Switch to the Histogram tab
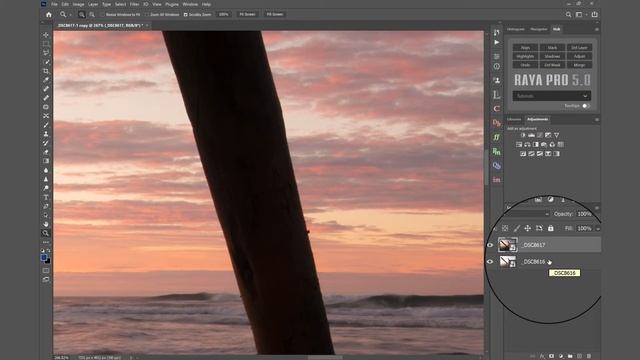 [516, 29]
